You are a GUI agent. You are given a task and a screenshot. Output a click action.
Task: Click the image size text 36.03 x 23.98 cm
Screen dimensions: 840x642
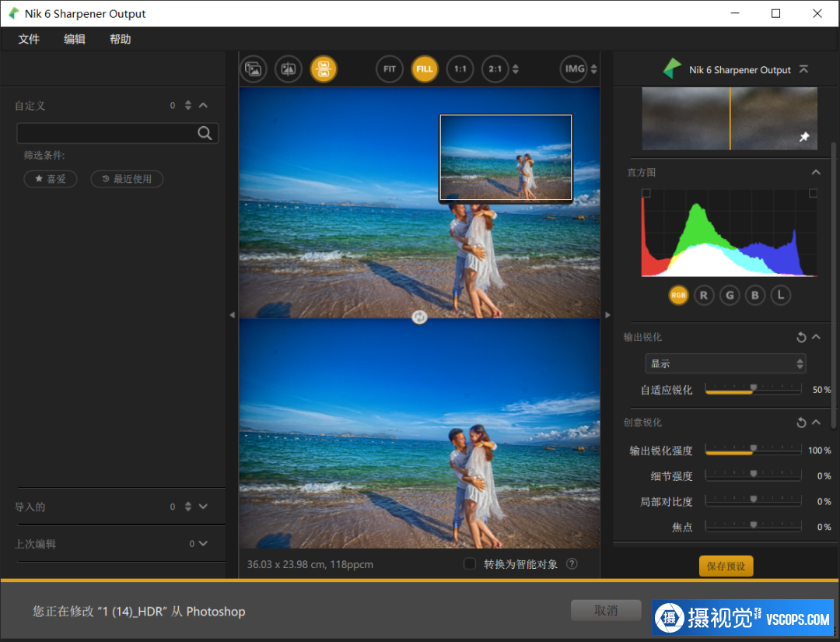pos(285,564)
